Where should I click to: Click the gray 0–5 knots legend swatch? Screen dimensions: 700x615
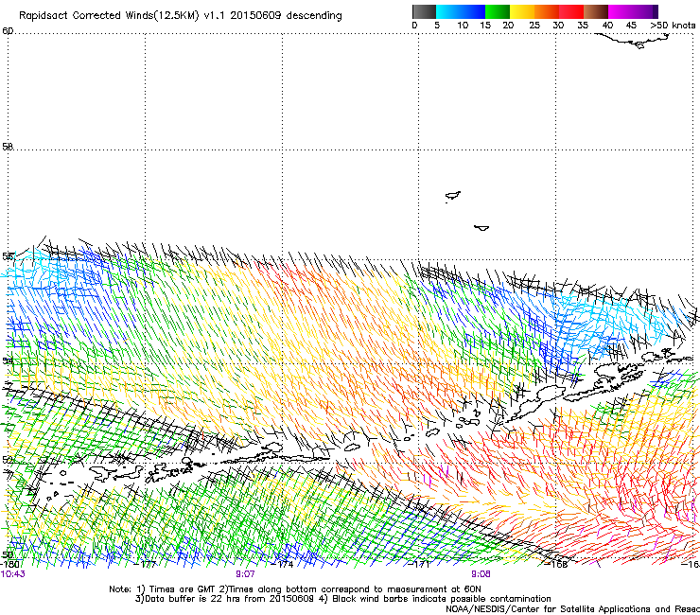tap(424, 11)
